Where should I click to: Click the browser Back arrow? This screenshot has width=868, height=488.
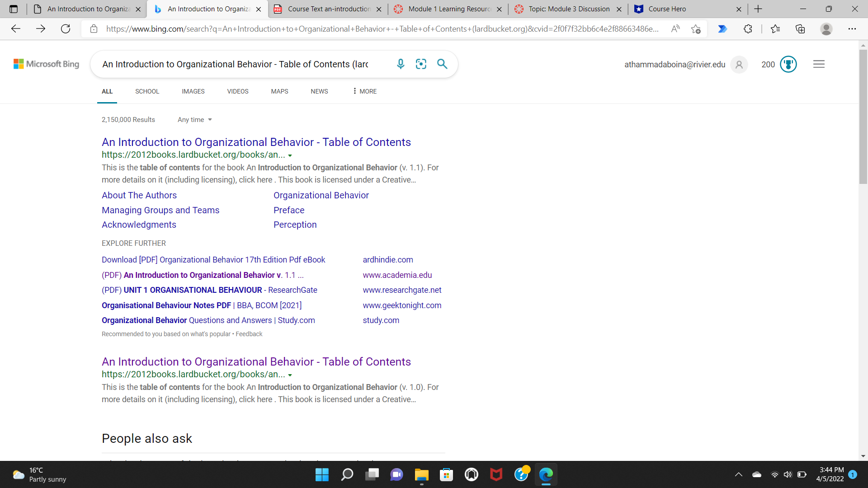(x=16, y=29)
